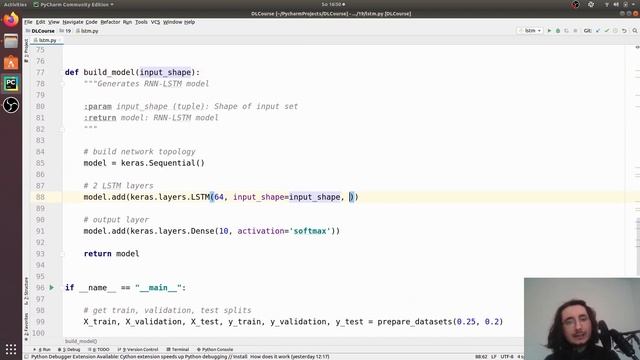
Task: Click the UTF-8 encoding indicator
Action: point(507,357)
